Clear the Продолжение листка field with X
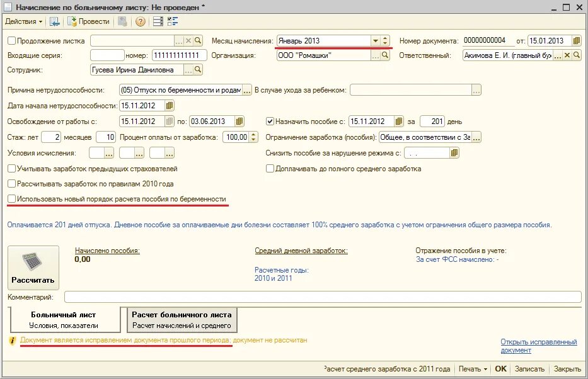588x379 pixels. pyautogui.click(x=188, y=41)
